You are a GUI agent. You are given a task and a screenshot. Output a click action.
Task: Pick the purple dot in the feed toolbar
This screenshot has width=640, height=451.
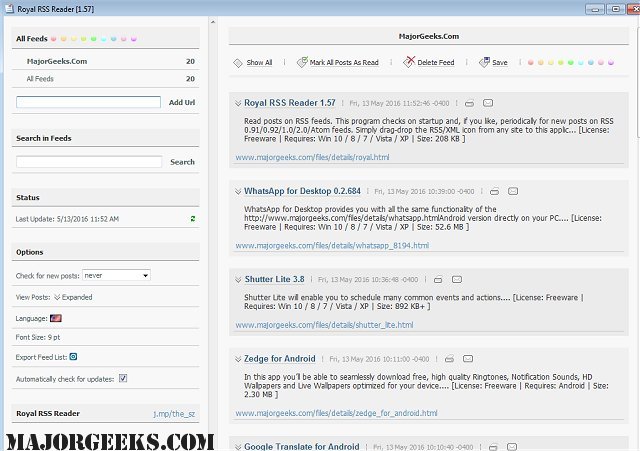pyautogui.click(x=611, y=62)
